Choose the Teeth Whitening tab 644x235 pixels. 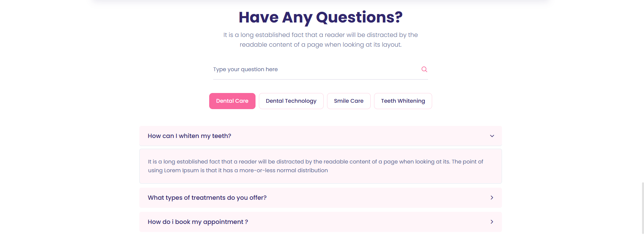pos(403,101)
